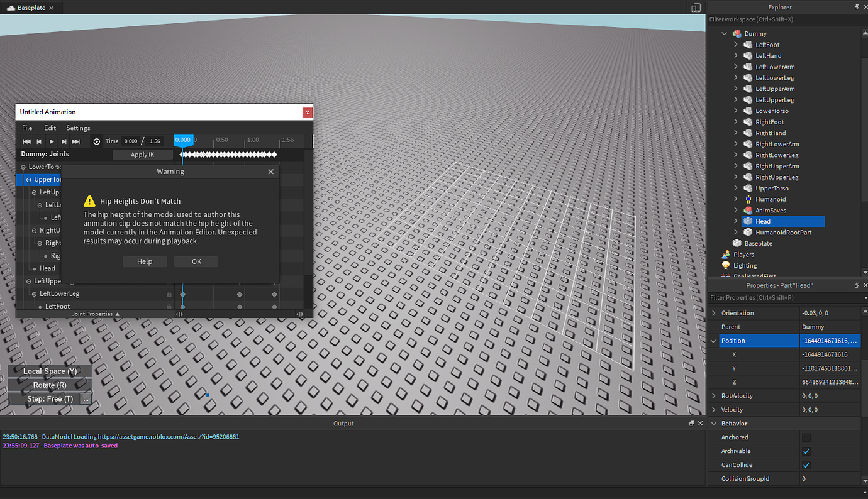Screen dimensions: 868x499
Task: Click the AnimSaves model icon
Action: click(x=748, y=211)
